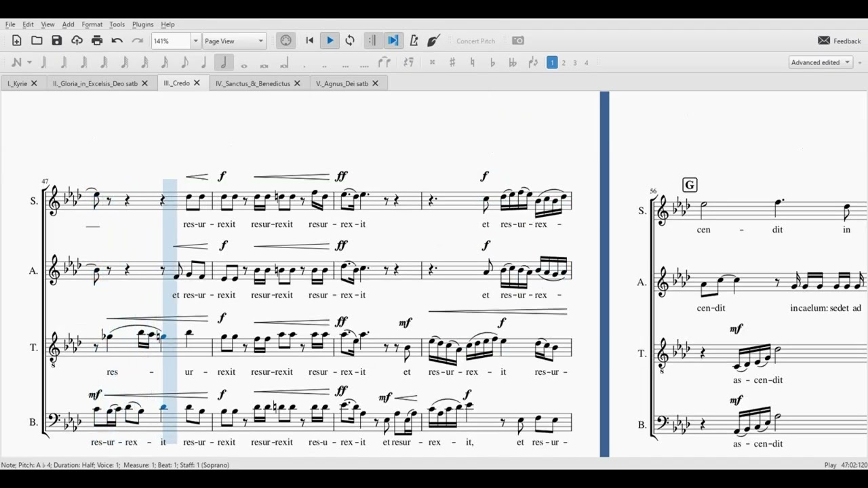This screenshot has height=488, width=868.
Task: Apply a double flat accidental
Action: point(512,62)
